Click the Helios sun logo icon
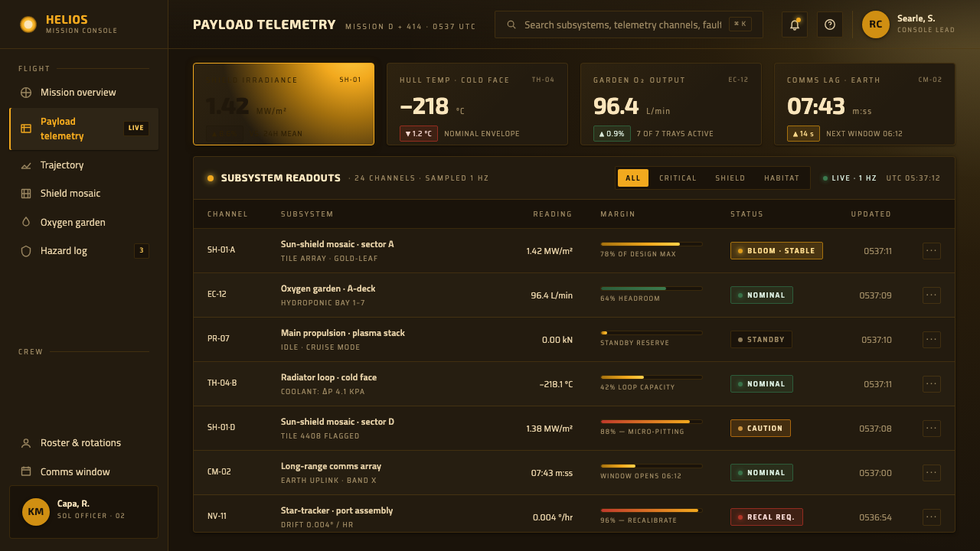This screenshot has height=551, width=980. pyautogui.click(x=28, y=24)
